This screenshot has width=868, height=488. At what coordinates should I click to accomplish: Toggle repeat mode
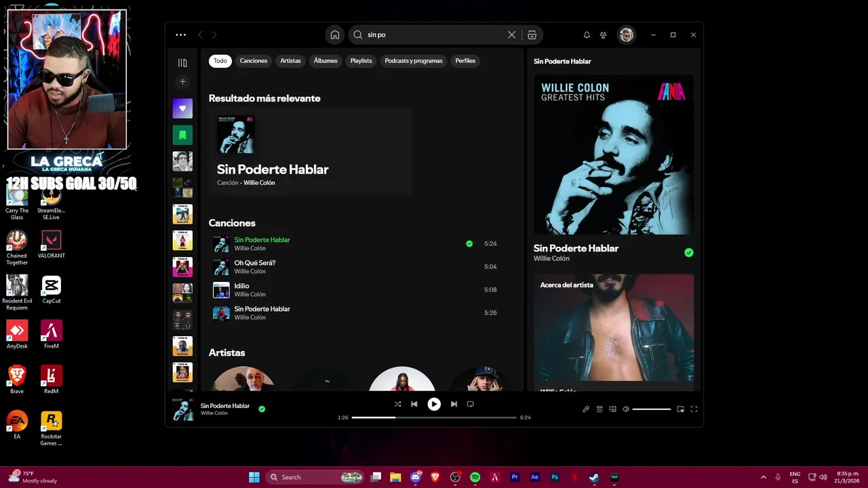tap(470, 404)
